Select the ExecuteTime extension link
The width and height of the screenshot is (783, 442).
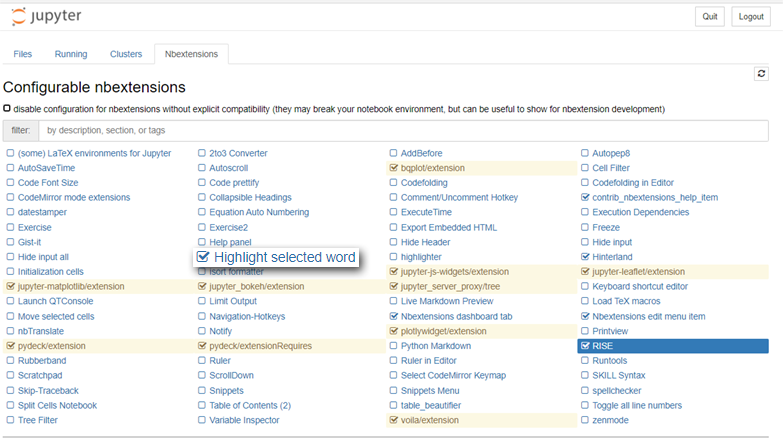426,212
